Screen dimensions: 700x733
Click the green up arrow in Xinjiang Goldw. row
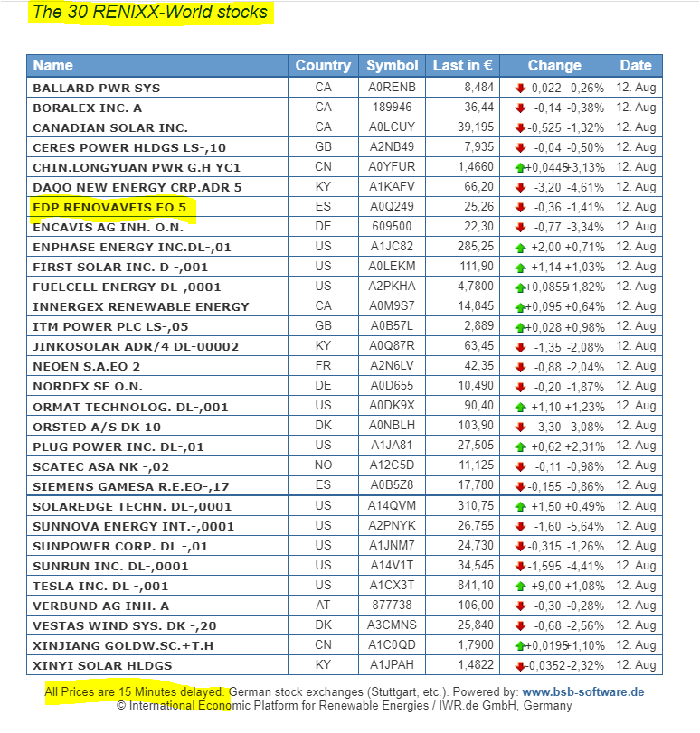point(520,645)
